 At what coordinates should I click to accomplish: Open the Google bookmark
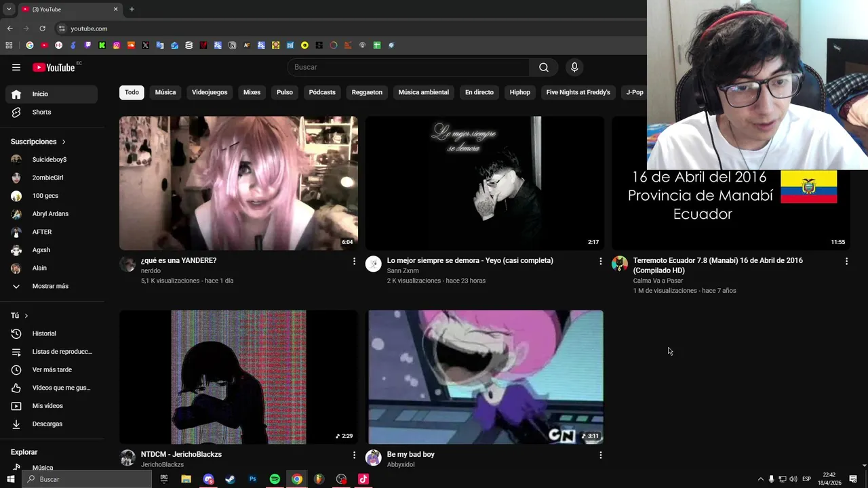pos(29,45)
